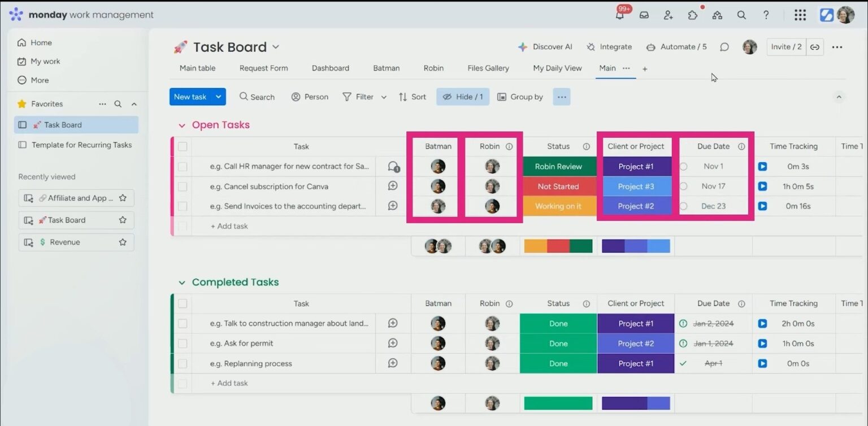The image size is (868, 426).
Task: Collapse the Completed Tasks group
Action: point(182,282)
